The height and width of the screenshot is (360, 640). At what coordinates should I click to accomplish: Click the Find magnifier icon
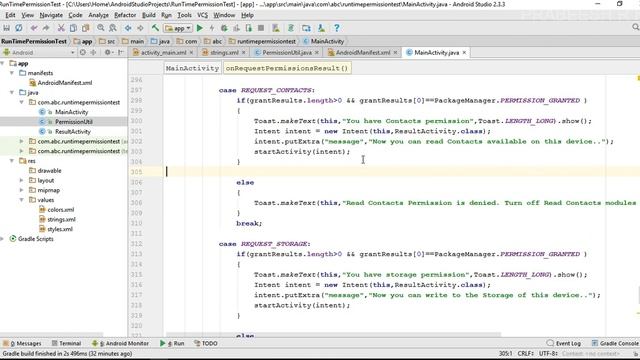click(101, 28)
